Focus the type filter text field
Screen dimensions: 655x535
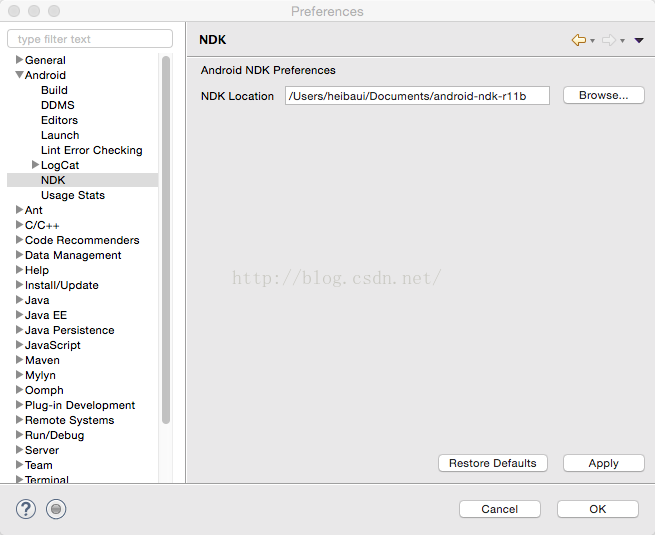click(x=90, y=39)
